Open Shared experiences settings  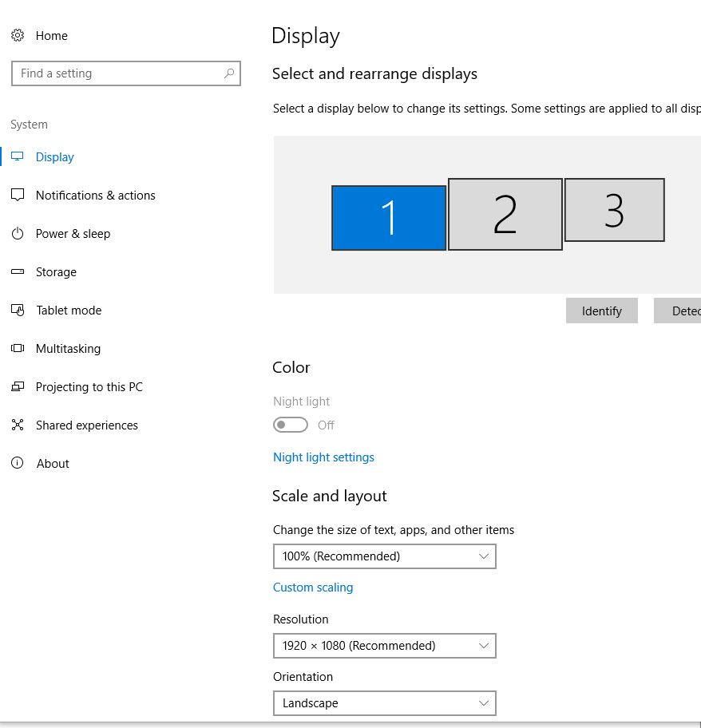click(87, 425)
